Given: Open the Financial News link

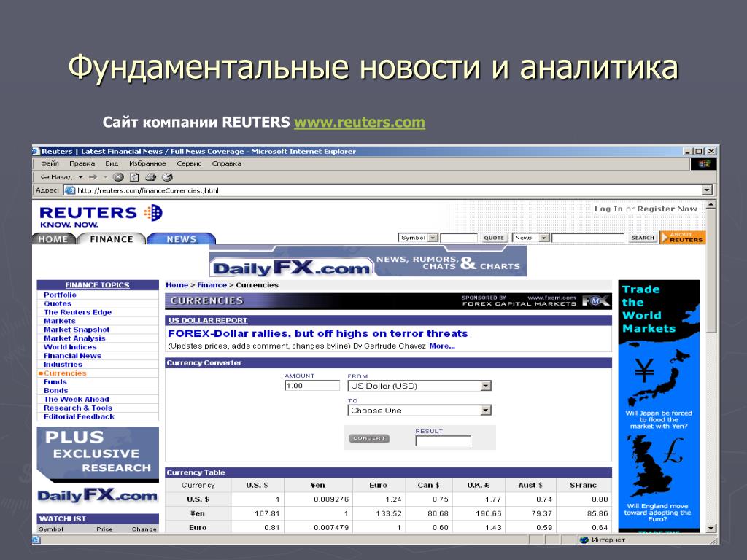Looking at the screenshot, I should pyautogui.click(x=72, y=356).
